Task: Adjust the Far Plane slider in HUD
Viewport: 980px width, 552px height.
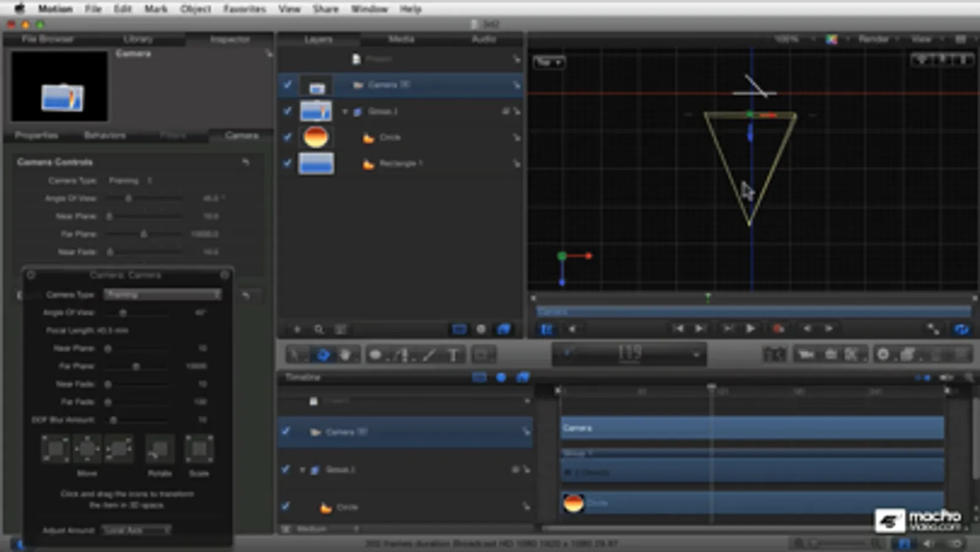Action: (136, 366)
